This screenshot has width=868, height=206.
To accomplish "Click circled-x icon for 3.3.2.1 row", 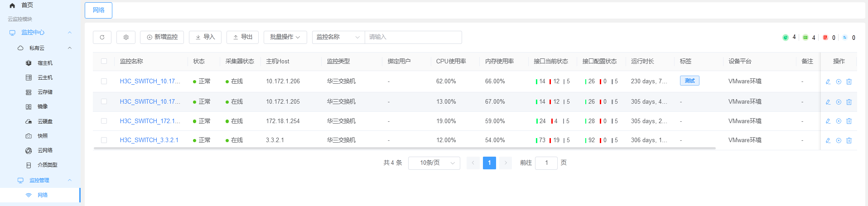I will point(839,140).
